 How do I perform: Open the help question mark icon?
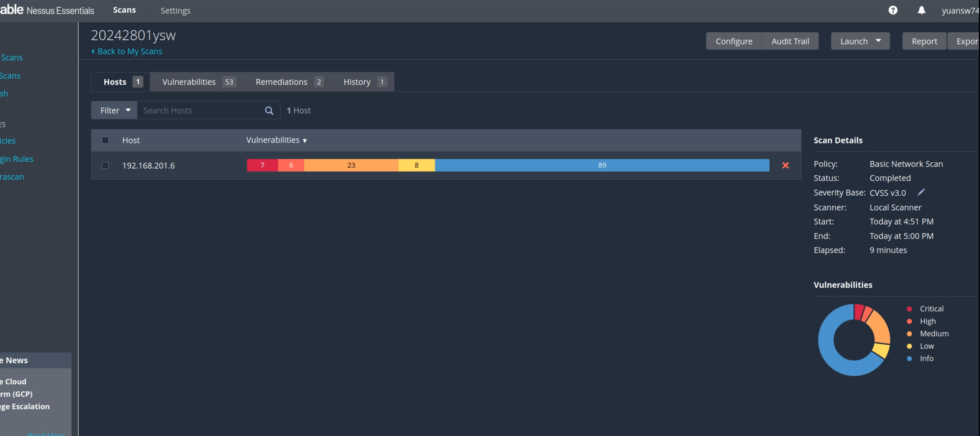tap(893, 10)
